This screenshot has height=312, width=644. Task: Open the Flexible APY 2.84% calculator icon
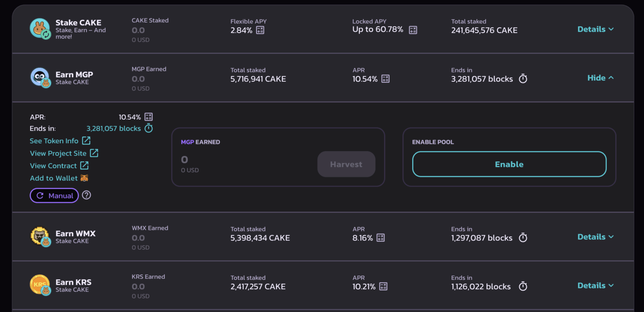(260, 30)
